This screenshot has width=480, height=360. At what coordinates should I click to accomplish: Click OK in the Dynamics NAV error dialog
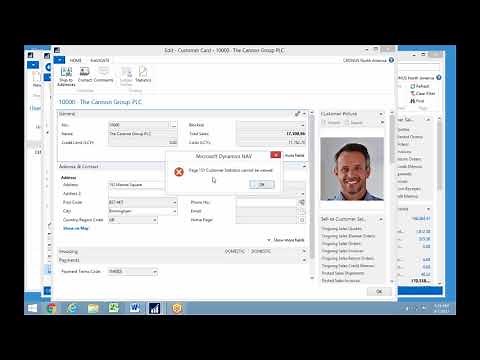click(x=262, y=184)
